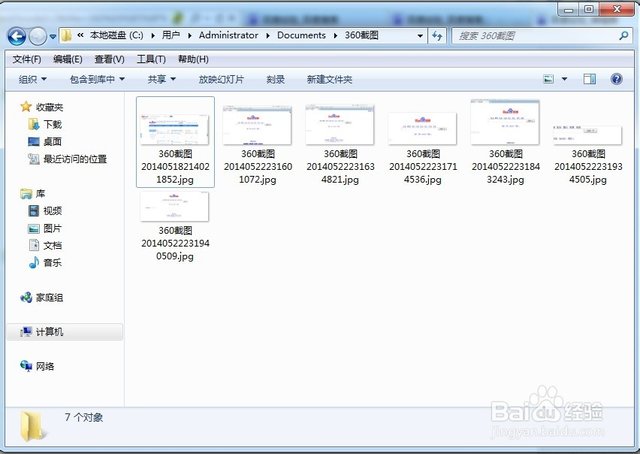Click the picture icon beside 图片
The image size is (640, 454).
click(34, 228)
